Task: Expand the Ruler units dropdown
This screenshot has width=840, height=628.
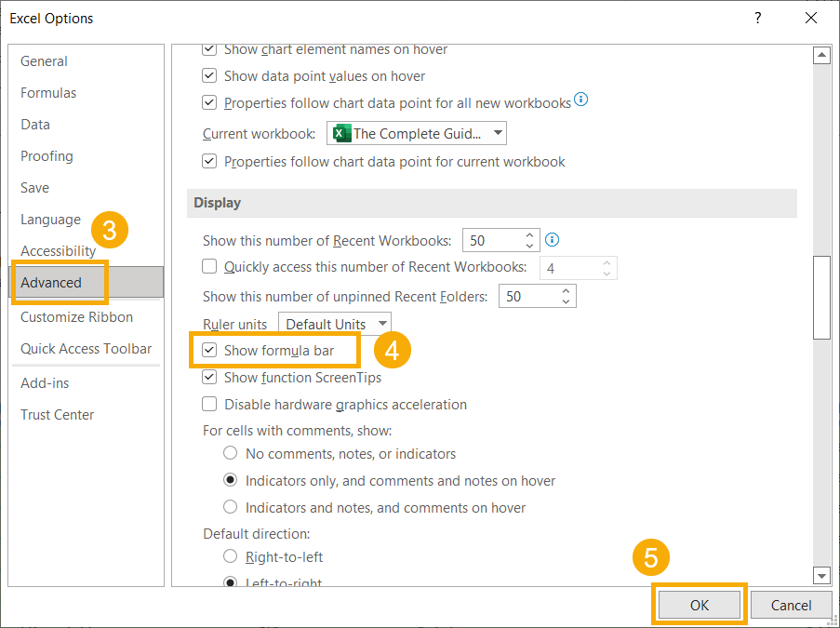Action: [381, 324]
